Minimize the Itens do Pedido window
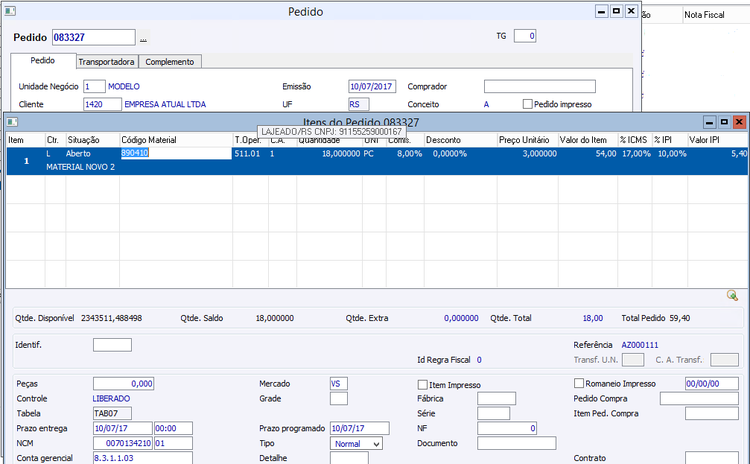Screen dimensions: 750x464 point(708,122)
